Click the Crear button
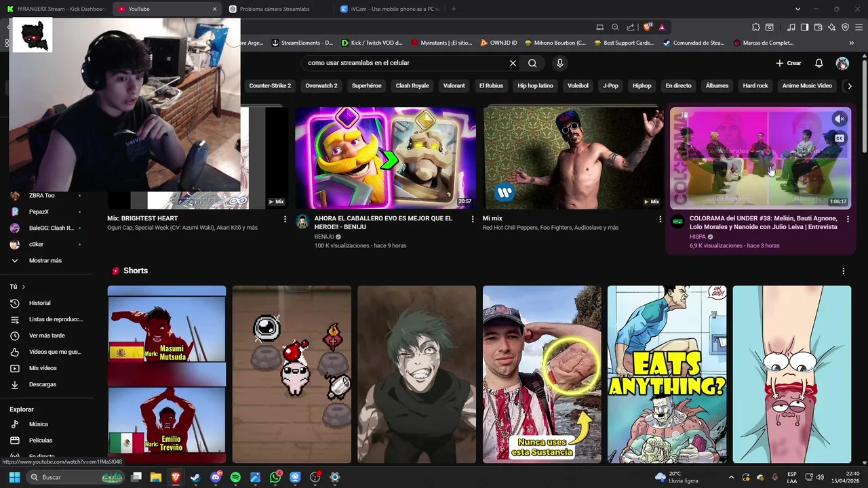 pos(789,63)
